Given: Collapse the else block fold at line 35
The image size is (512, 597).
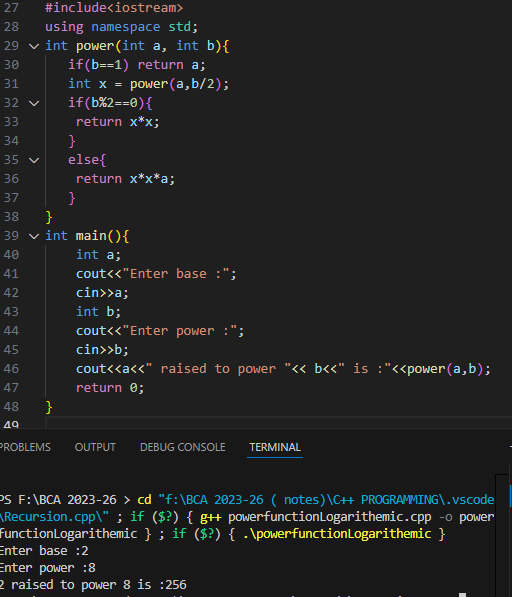Looking at the screenshot, I should point(34,160).
